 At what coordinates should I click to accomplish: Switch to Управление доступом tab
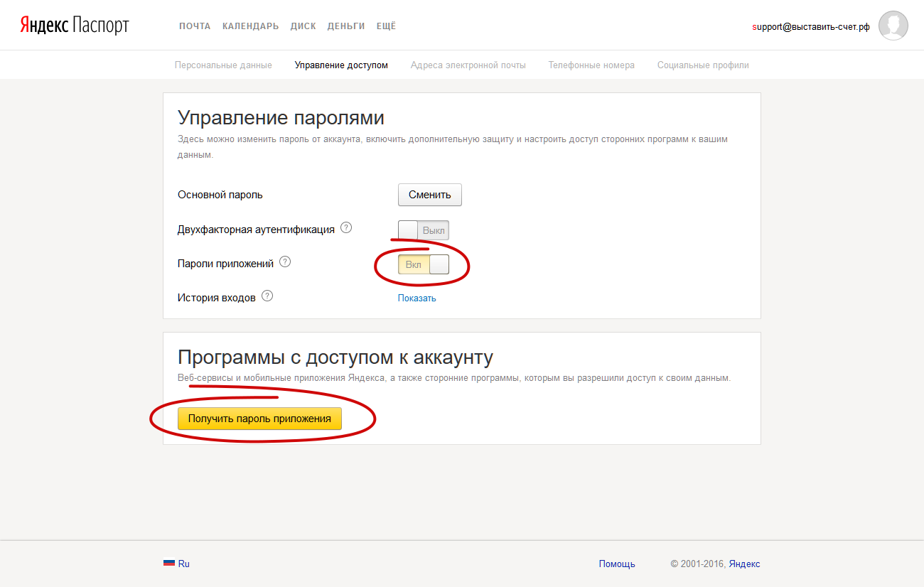pyautogui.click(x=341, y=65)
